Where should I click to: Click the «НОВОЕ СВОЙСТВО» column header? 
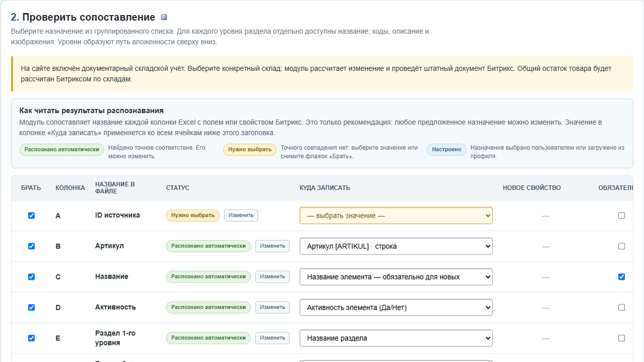532,188
